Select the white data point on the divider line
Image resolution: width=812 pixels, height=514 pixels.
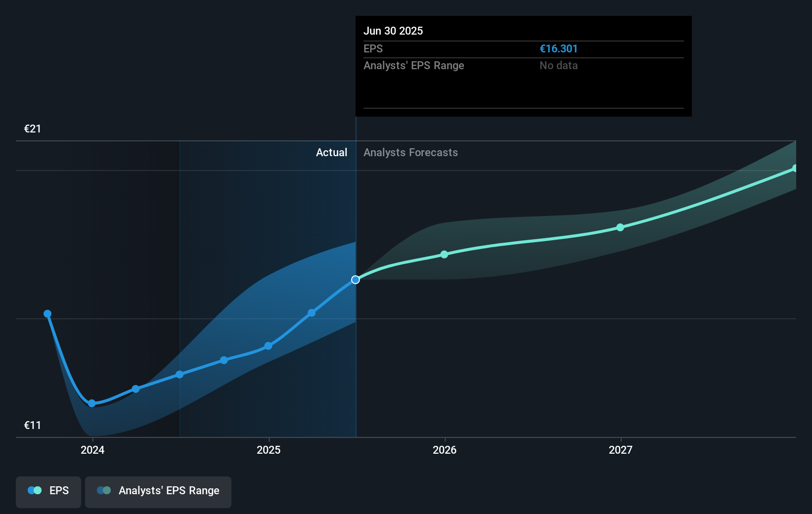click(x=355, y=279)
